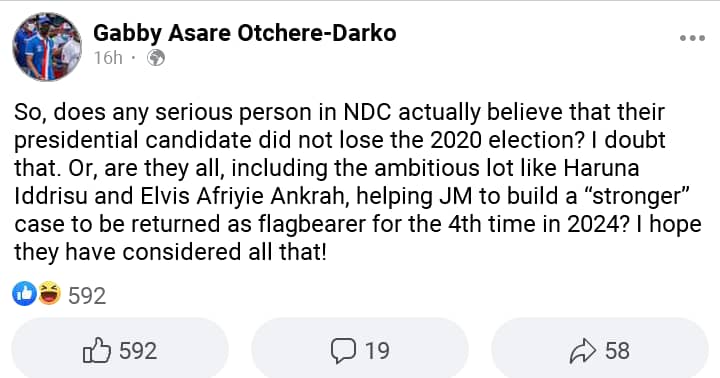Open the 19 comments on the post
The height and width of the screenshot is (378, 720).
click(x=360, y=350)
